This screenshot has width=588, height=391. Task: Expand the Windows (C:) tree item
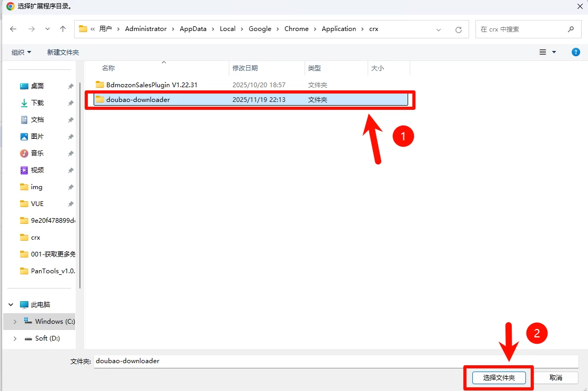[x=14, y=321]
